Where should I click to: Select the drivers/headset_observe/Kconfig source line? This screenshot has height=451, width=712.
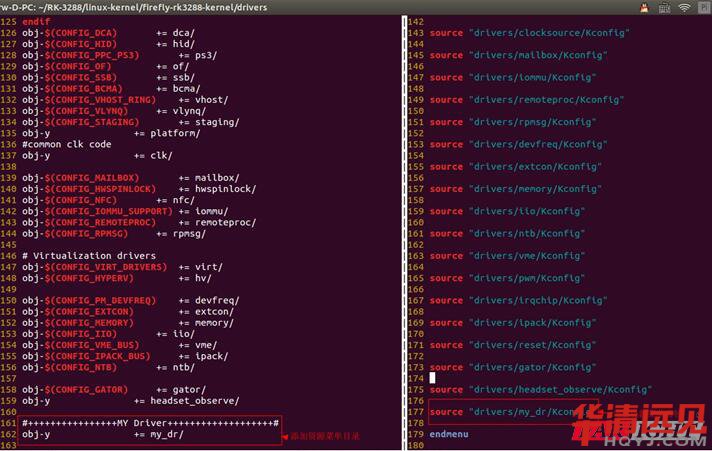540,389
